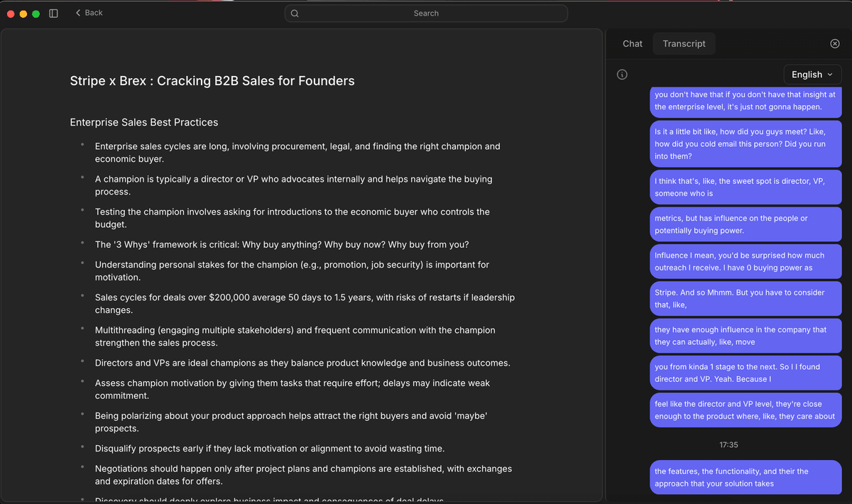
Task: Select the 'Stripe x Brex' note title
Action: (x=212, y=81)
